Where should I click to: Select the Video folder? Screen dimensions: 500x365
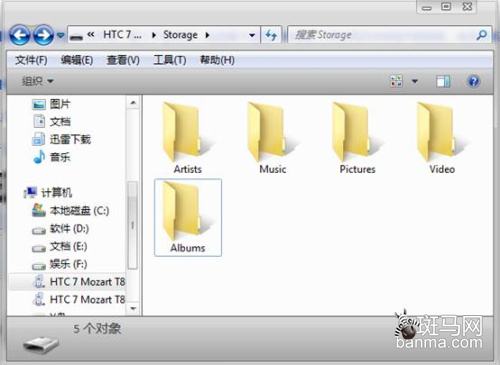tap(442, 138)
